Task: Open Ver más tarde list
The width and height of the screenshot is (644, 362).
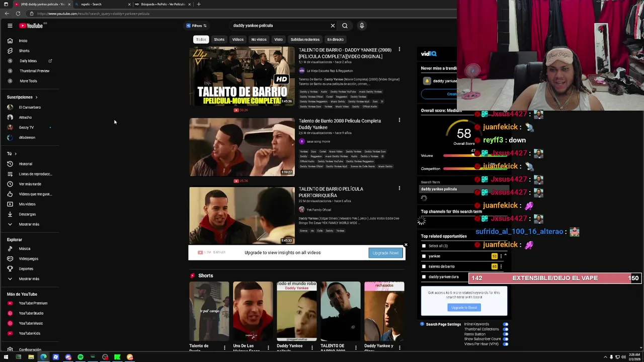Action: pyautogui.click(x=30, y=184)
